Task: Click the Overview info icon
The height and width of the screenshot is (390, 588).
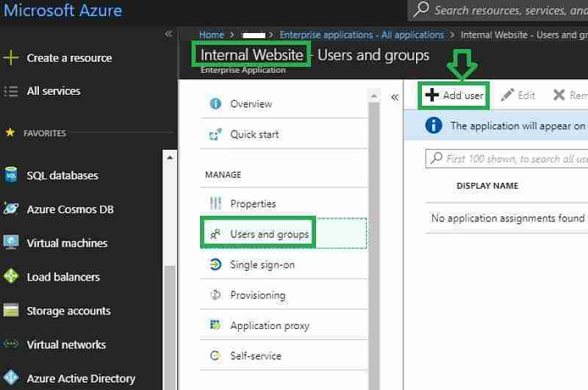Action: (x=215, y=104)
